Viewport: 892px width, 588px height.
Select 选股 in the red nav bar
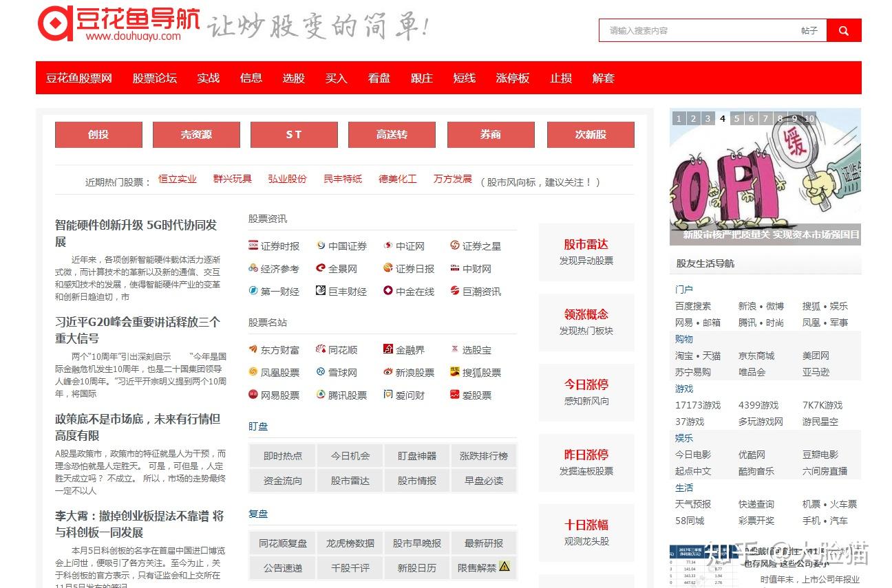(x=294, y=78)
